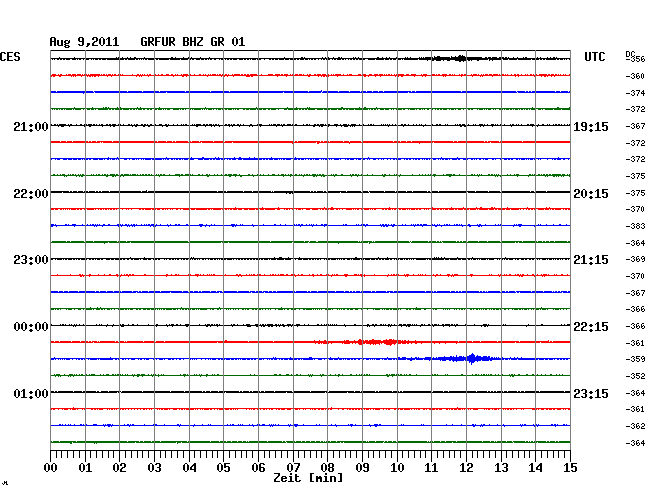This screenshot has width=650, height=494.
Task: Click minute tick label 11
Action: coord(431,468)
